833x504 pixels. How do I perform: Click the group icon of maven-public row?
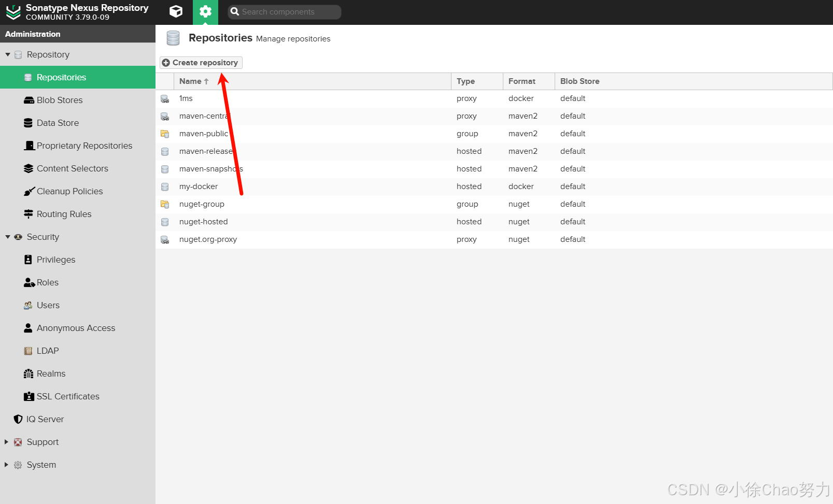click(165, 134)
